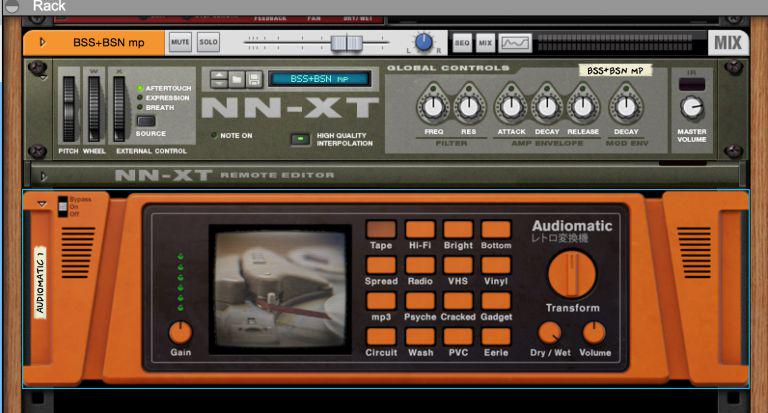Click the SEQ button on mix channel
This screenshot has width=768, height=413.
tap(462, 43)
